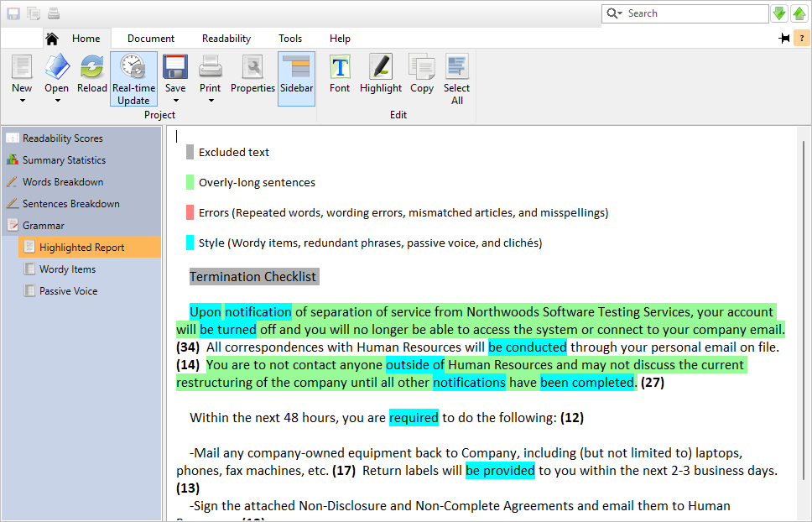812x522 pixels.
Task: Click the Copy icon in Edit group
Action: [422, 67]
